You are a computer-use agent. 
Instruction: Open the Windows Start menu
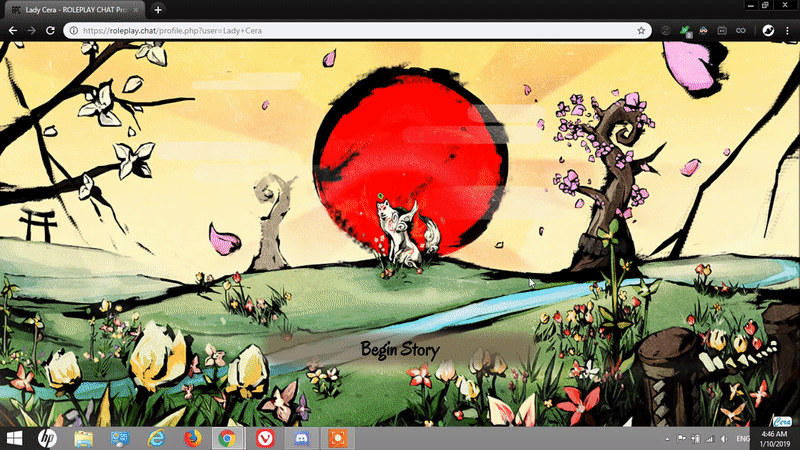point(14,438)
